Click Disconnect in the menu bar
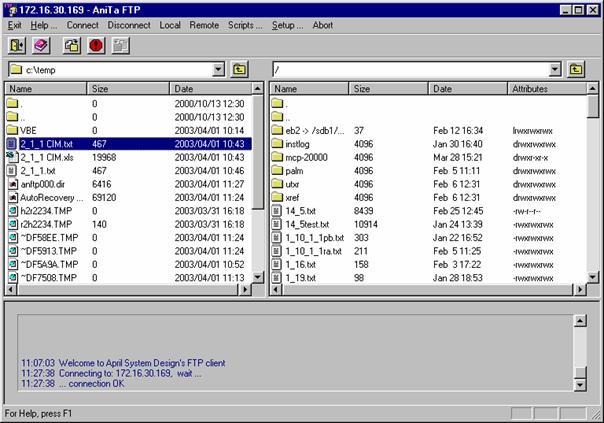The image size is (604, 423). tap(129, 25)
